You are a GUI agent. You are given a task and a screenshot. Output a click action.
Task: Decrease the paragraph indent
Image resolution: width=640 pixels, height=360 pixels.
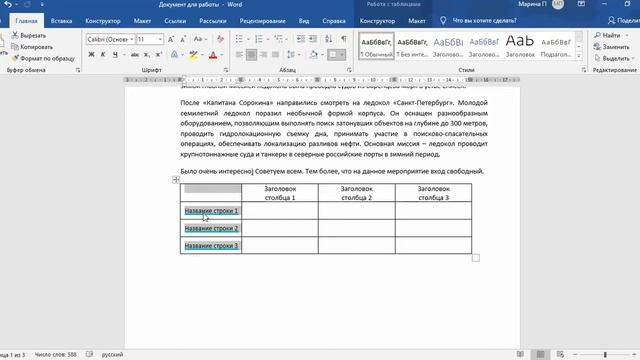[x=301, y=39]
